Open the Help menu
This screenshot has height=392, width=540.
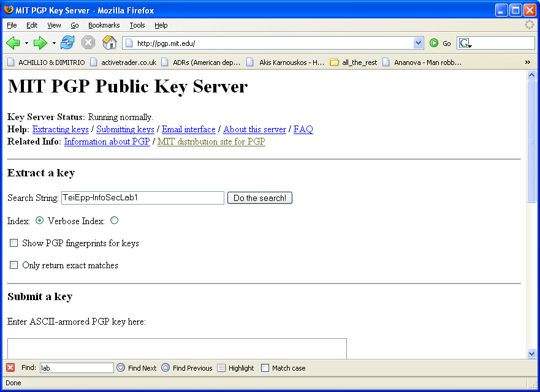tap(161, 25)
